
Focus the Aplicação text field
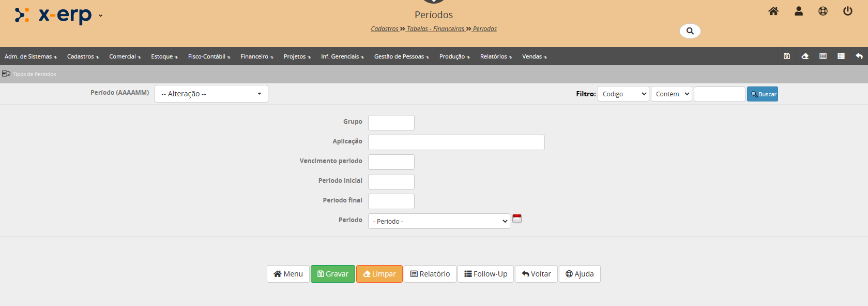[x=456, y=142]
